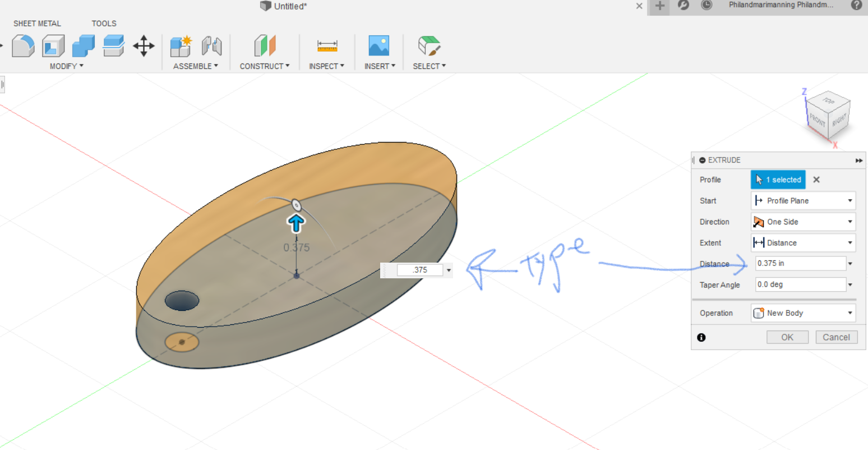Open the MODIFY menu
Image resolution: width=868 pixels, height=450 pixels.
click(x=66, y=66)
